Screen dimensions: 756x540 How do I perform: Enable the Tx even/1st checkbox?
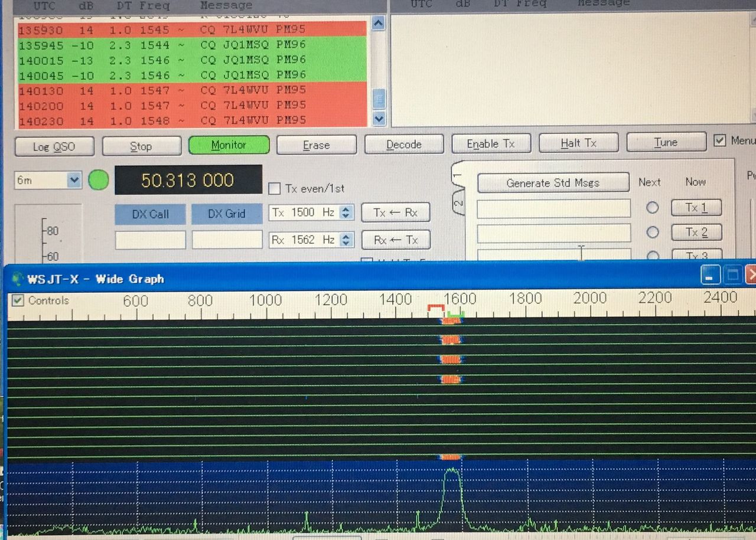point(274,188)
